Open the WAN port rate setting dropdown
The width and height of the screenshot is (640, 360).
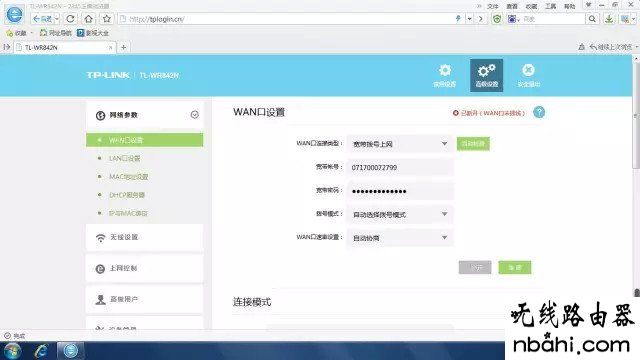400,238
